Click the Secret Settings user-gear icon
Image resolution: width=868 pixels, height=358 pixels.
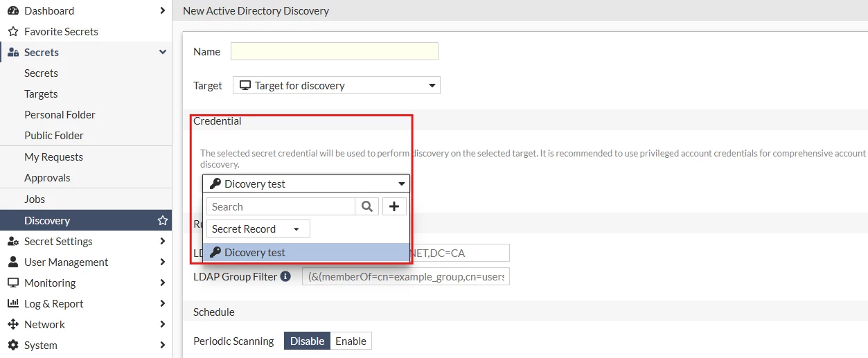click(x=13, y=241)
